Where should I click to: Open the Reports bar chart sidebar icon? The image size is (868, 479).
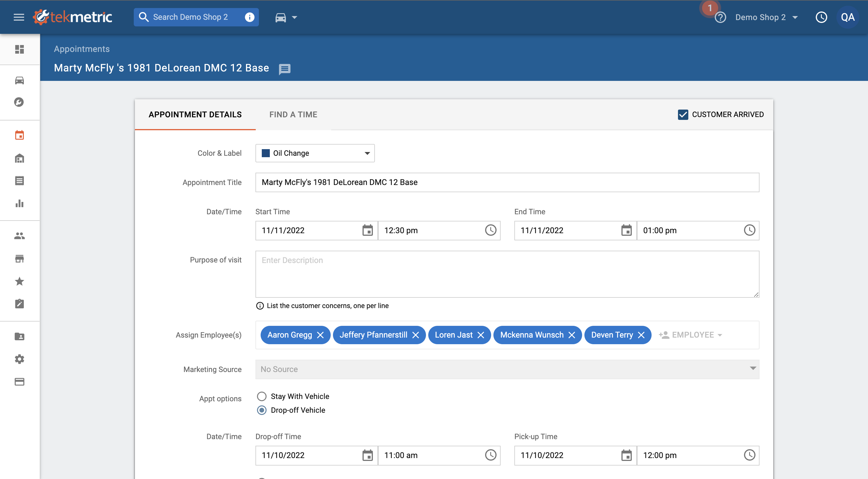pos(20,203)
